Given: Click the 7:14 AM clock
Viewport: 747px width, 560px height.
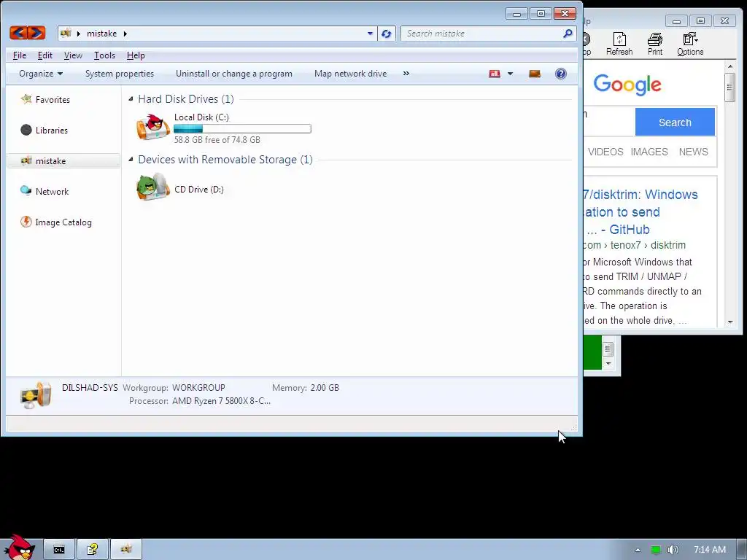Looking at the screenshot, I should pos(709,550).
